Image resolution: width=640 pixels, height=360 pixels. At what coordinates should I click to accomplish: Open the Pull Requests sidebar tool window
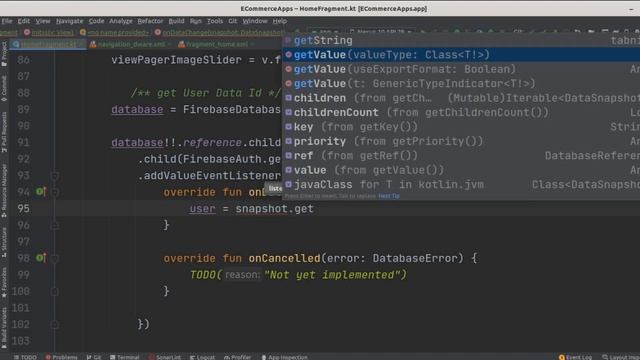tap(4, 132)
